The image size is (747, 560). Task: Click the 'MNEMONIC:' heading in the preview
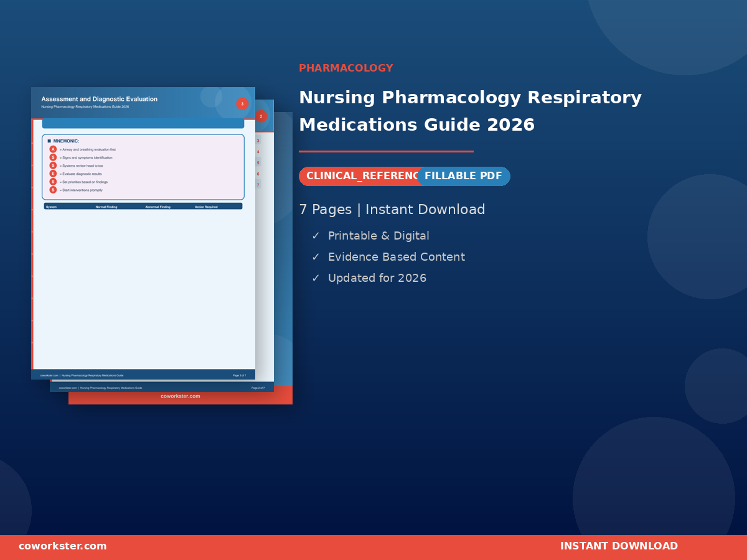click(66, 141)
